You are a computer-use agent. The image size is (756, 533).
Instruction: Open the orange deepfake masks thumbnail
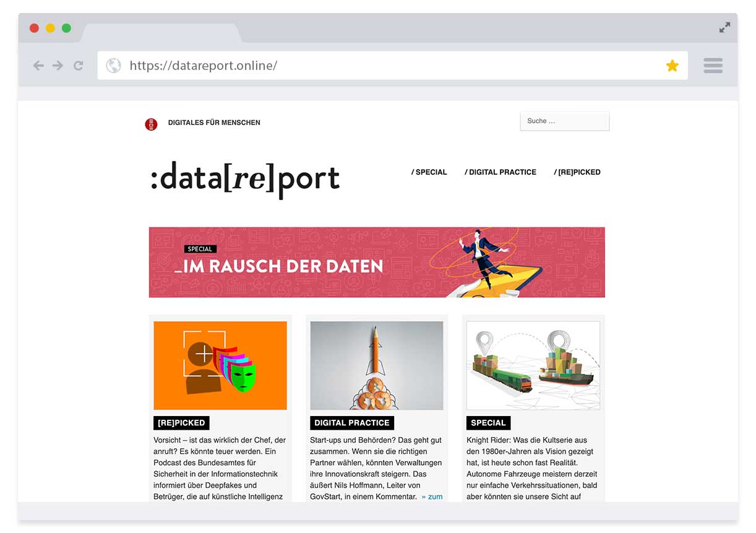click(x=220, y=365)
